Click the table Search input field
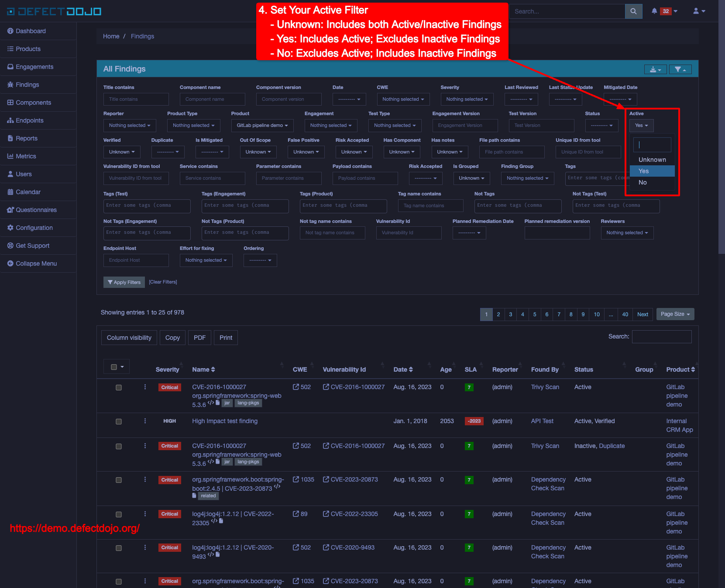Screen dimensions: 725x588 (662, 337)
